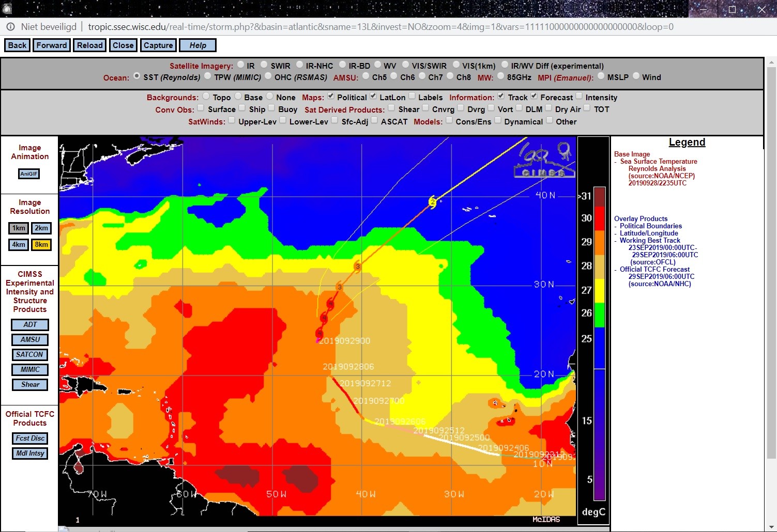Viewport: 777px width, 532px height.
Task: Select the Topo background option
Action: coord(206,96)
